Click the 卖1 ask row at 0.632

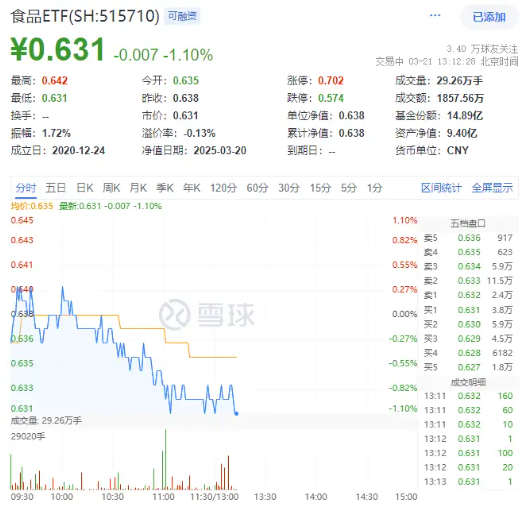(468, 295)
